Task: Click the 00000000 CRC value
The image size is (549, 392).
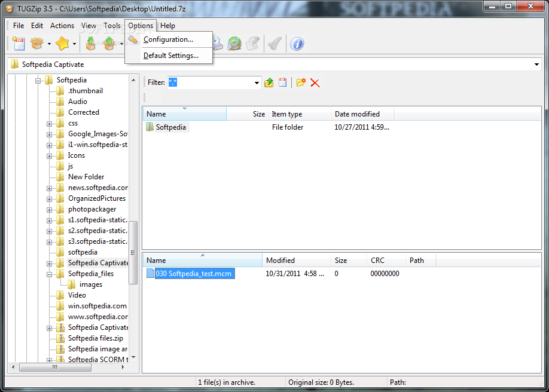Action: point(385,274)
